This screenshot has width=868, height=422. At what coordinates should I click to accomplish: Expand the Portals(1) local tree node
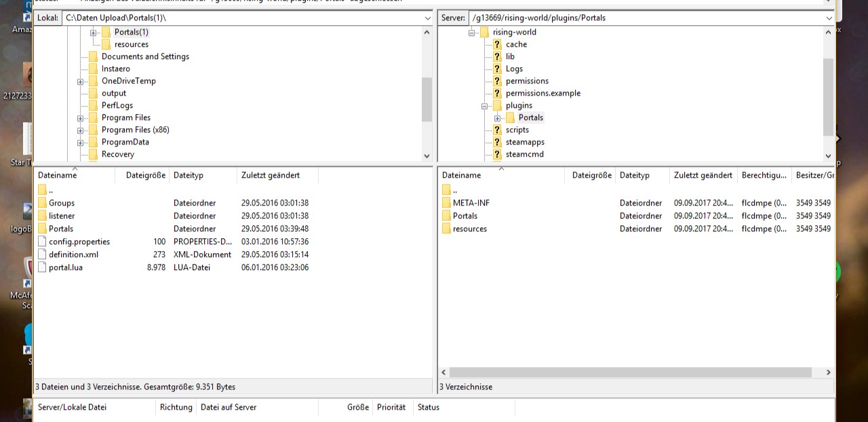point(93,33)
